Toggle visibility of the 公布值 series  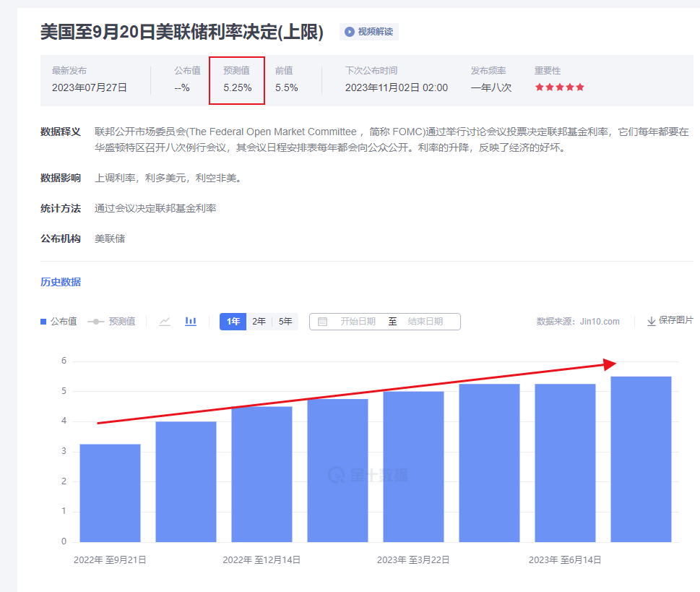[x=58, y=321]
